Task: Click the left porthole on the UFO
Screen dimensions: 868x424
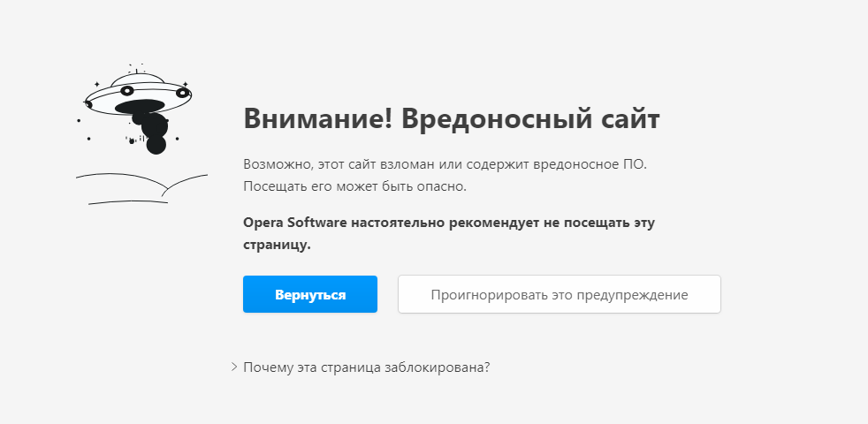Action: (x=126, y=90)
